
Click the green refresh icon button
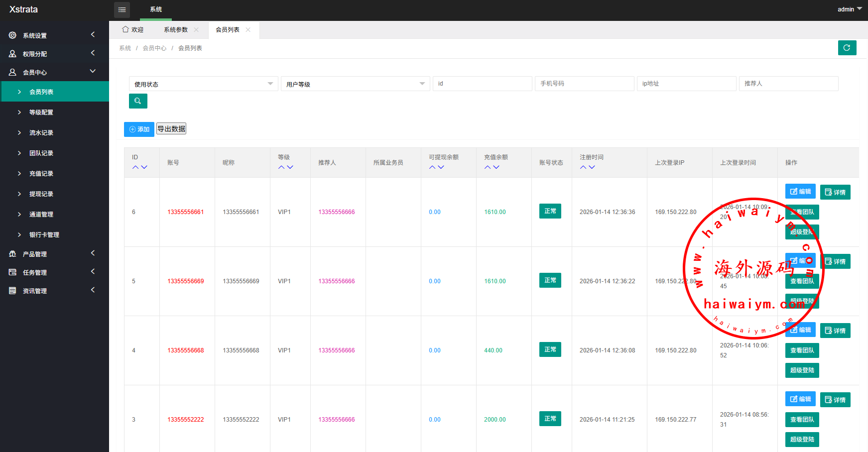point(847,48)
